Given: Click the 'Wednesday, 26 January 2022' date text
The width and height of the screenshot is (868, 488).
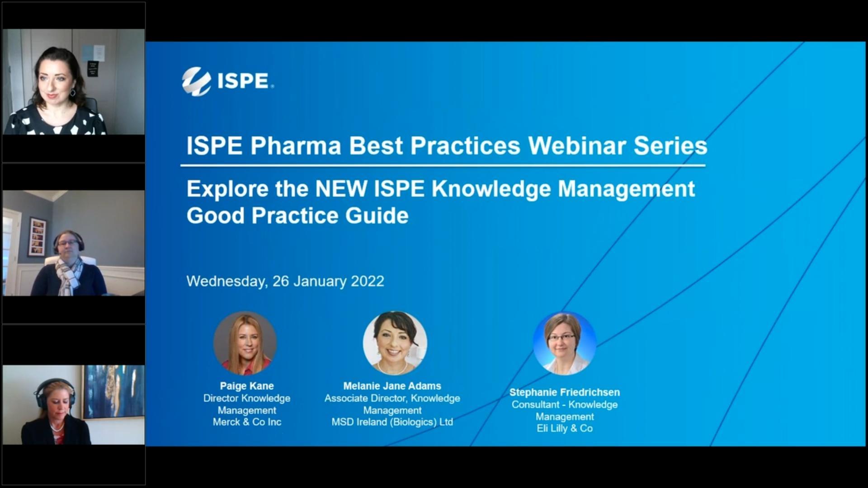Looking at the screenshot, I should click(x=286, y=281).
